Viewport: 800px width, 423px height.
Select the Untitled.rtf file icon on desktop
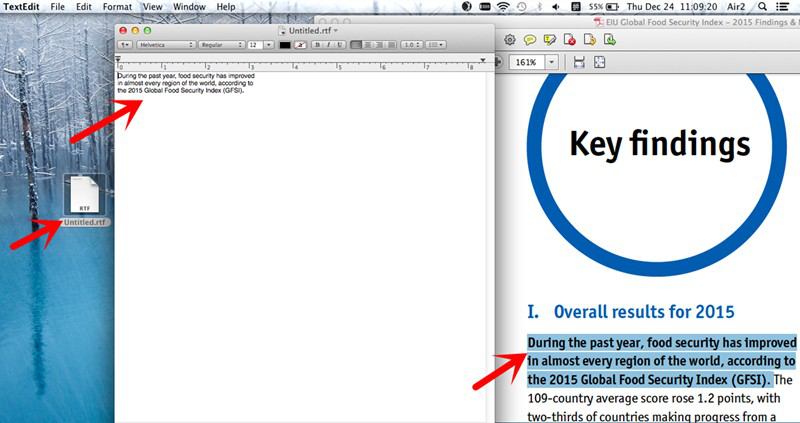pos(85,195)
